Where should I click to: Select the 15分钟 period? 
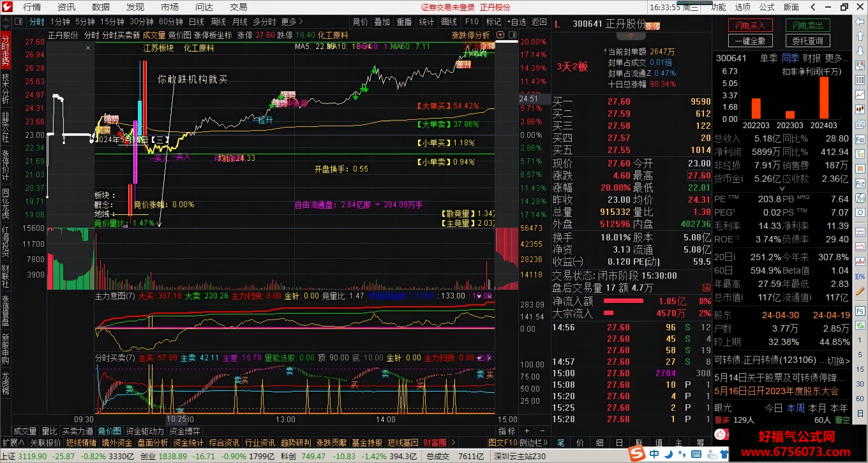pyautogui.click(x=112, y=22)
